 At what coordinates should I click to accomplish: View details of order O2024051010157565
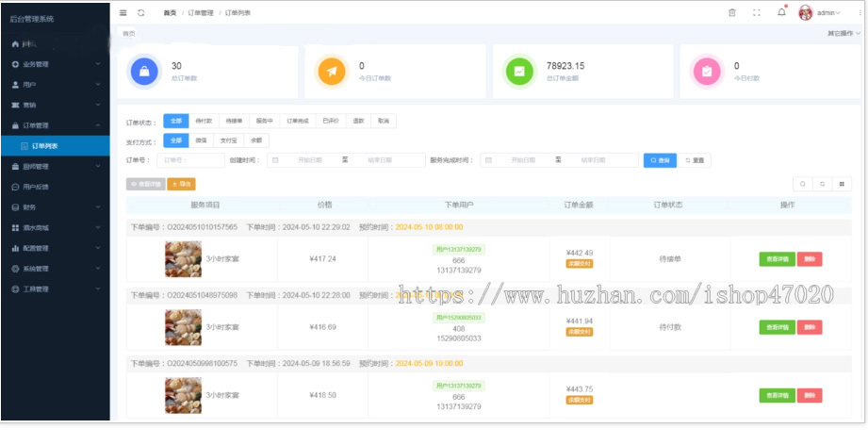[778, 259]
